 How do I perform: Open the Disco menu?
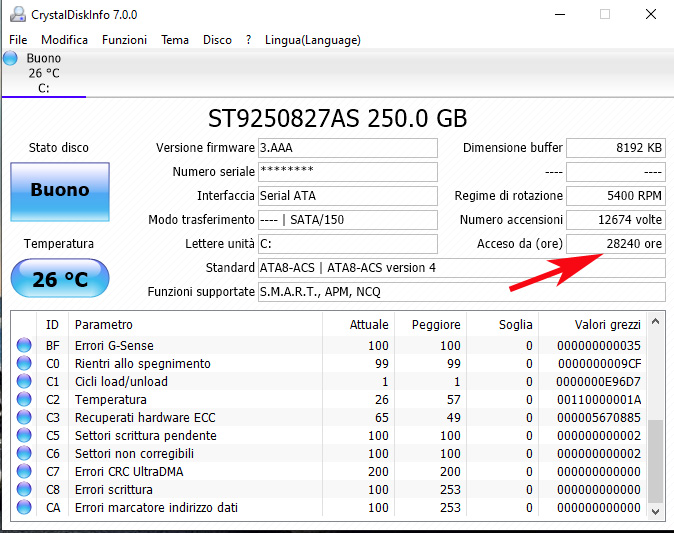pyautogui.click(x=217, y=40)
